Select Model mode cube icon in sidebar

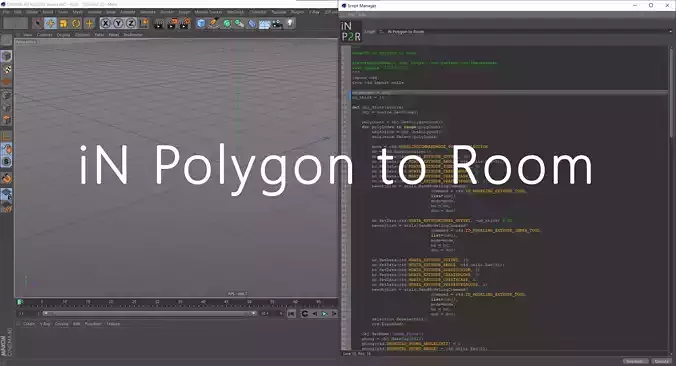pyautogui.click(x=6, y=56)
